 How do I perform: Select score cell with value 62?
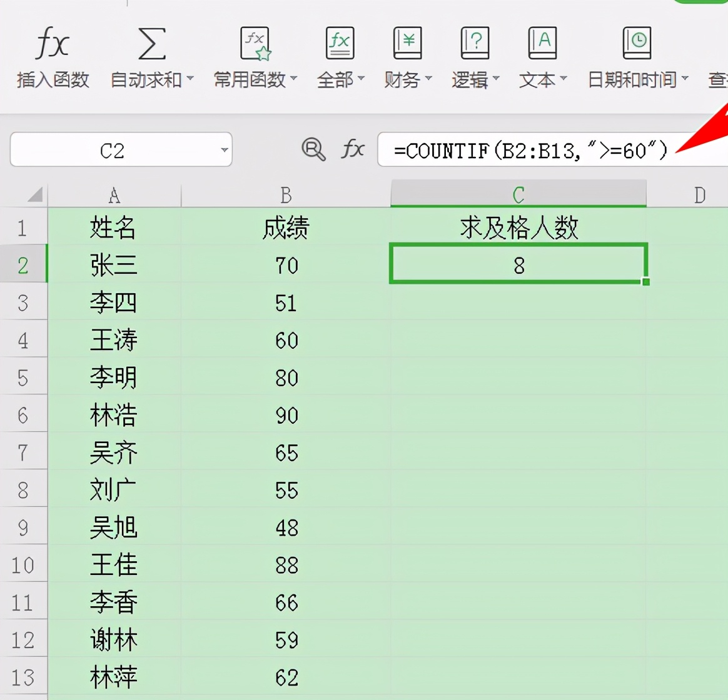[286, 677]
